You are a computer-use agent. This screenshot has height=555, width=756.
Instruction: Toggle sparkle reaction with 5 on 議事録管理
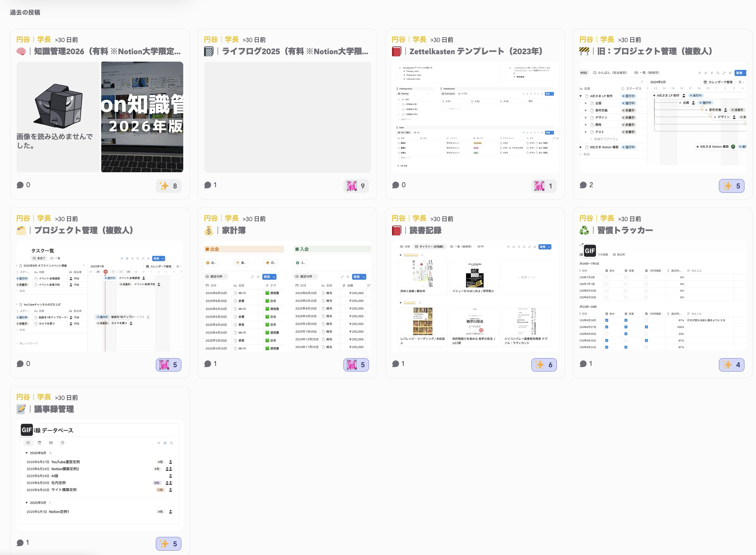(x=168, y=543)
